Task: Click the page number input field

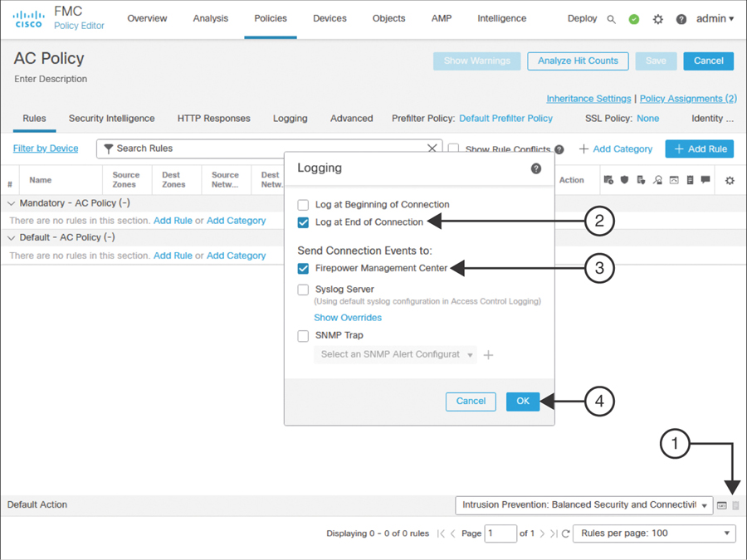Action: click(x=500, y=533)
